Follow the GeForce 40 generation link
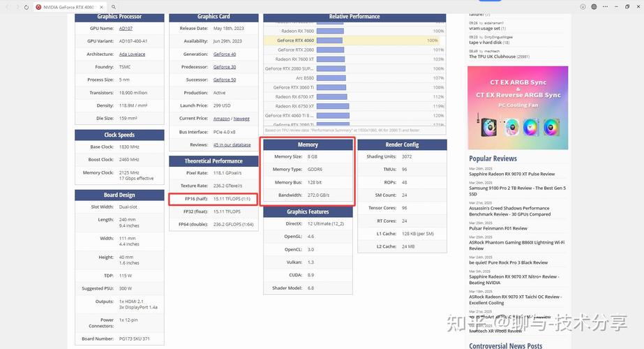Image resolution: width=644 pixels, height=349 pixels. point(224,54)
